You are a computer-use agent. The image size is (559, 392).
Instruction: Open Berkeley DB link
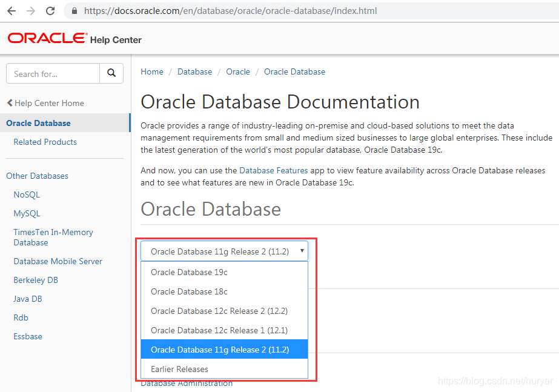click(36, 280)
